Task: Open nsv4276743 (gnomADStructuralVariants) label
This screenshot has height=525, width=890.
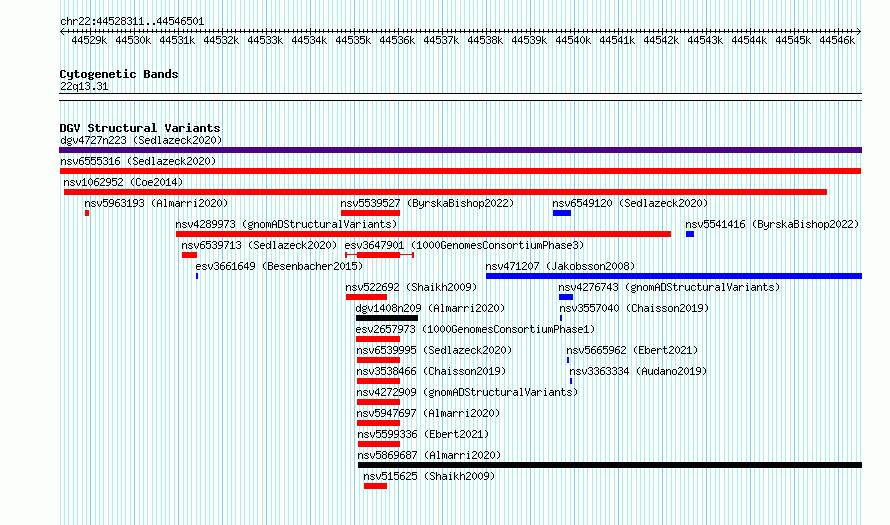Action: click(669, 287)
